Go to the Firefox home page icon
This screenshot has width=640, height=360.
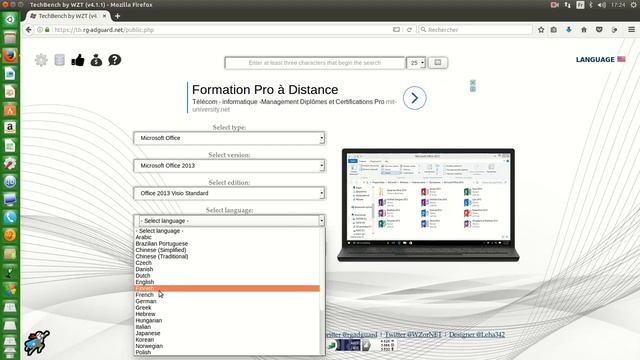click(x=584, y=30)
